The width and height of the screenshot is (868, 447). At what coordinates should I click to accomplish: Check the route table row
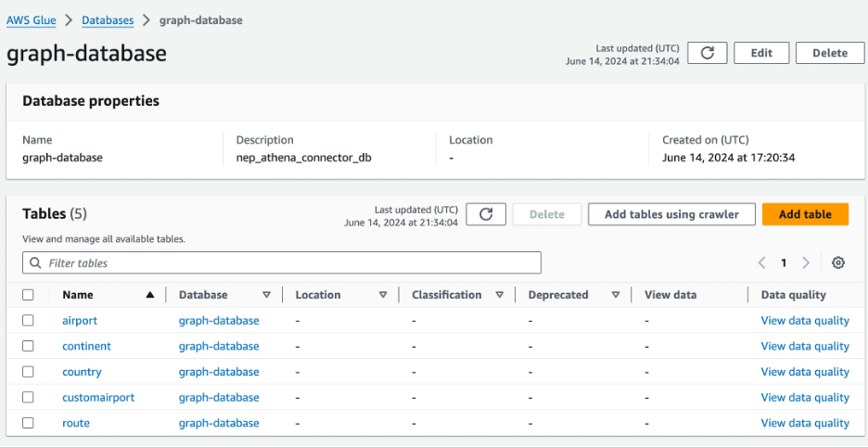[28, 423]
